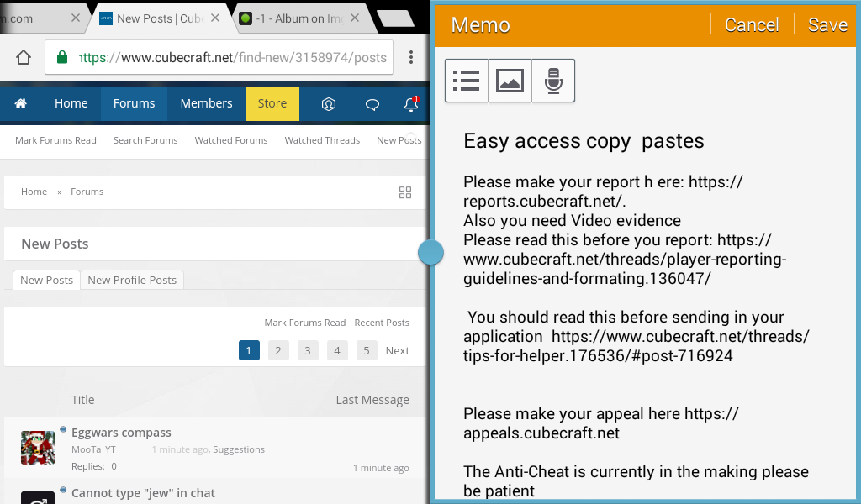Click the Next page link

398,350
